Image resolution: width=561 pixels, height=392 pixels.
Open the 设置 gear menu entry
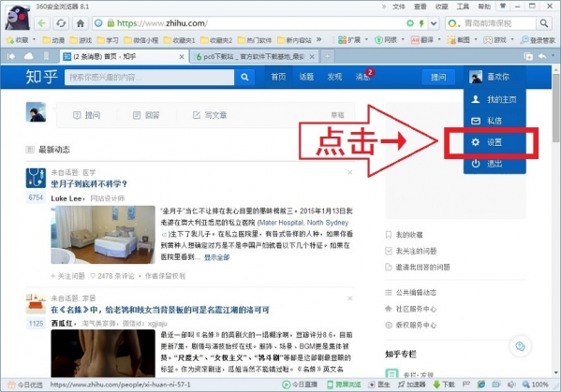click(495, 142)
